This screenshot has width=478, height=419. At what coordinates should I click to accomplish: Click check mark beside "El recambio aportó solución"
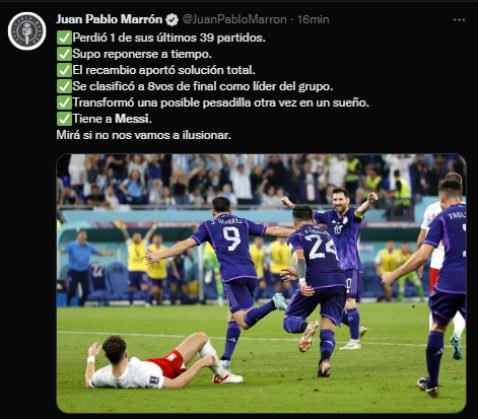(64, 70)
